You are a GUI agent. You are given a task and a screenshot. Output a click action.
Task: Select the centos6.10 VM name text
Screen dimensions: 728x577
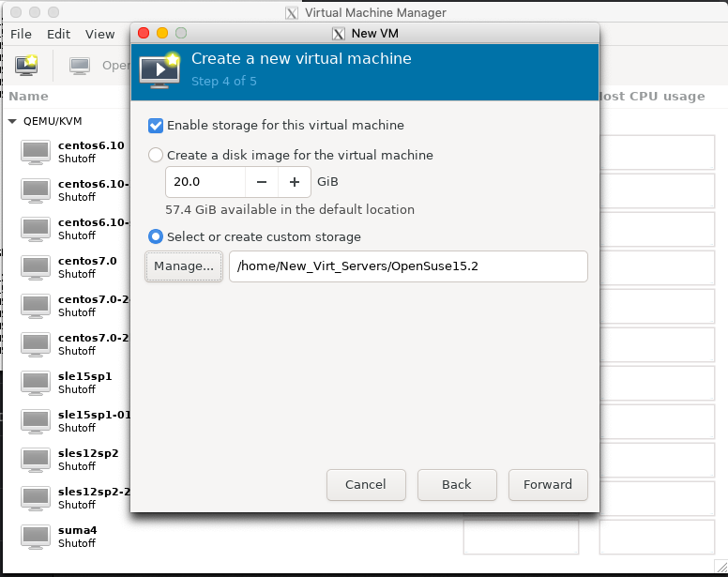pos(91,145)
